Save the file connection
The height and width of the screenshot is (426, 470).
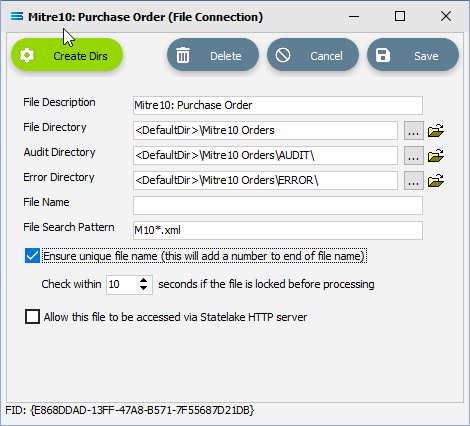coord(413,55)
